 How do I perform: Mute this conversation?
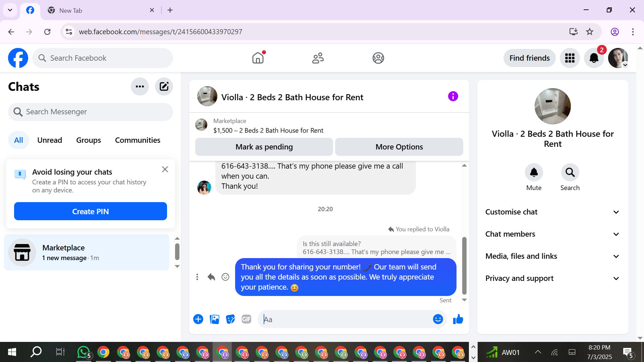tap(534, 173)
